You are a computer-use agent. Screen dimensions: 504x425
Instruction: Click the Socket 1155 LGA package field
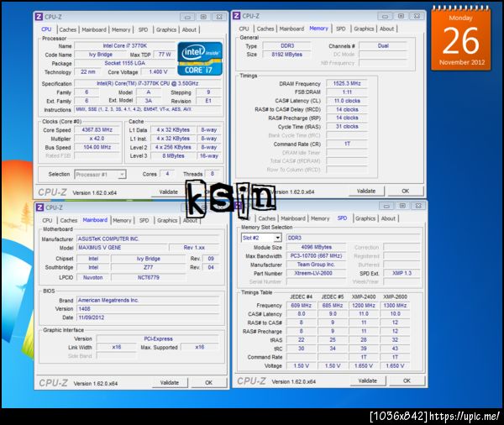click(124, 63)
